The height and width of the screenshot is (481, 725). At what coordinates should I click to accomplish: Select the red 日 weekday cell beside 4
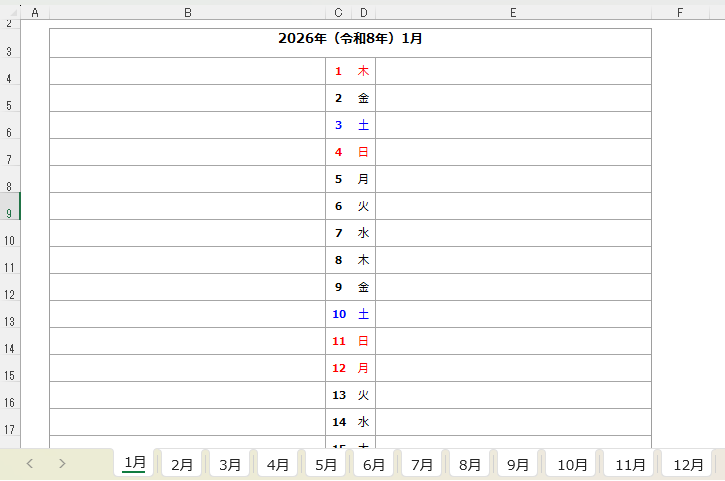coord(363,152)
